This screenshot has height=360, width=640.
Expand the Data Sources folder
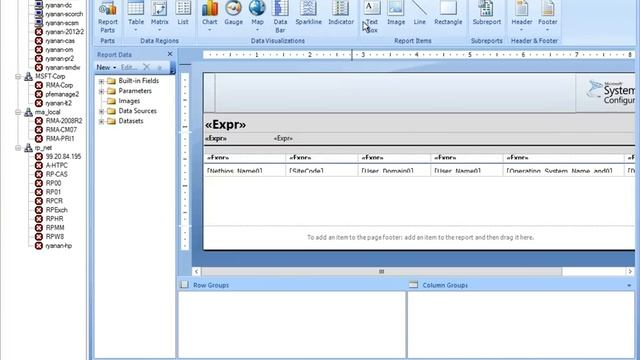101,111
